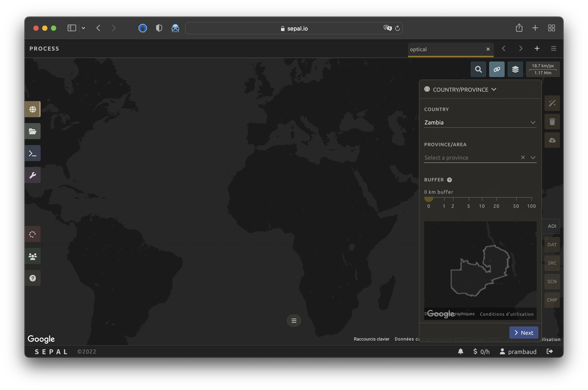This screenshot has width=588, height=390.
Task: Clear the province field with X
Action: pos(523,157)
